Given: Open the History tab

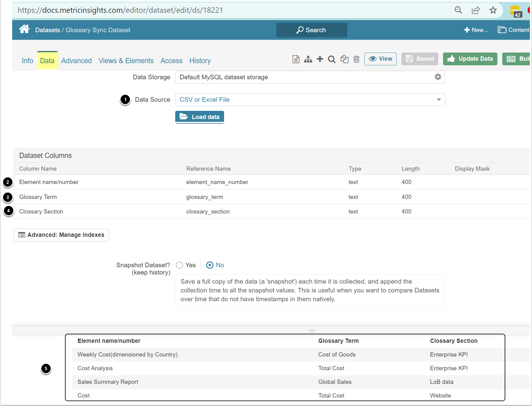Looking at the screenshot, I should pyautogui.click(x=200, y=60).
